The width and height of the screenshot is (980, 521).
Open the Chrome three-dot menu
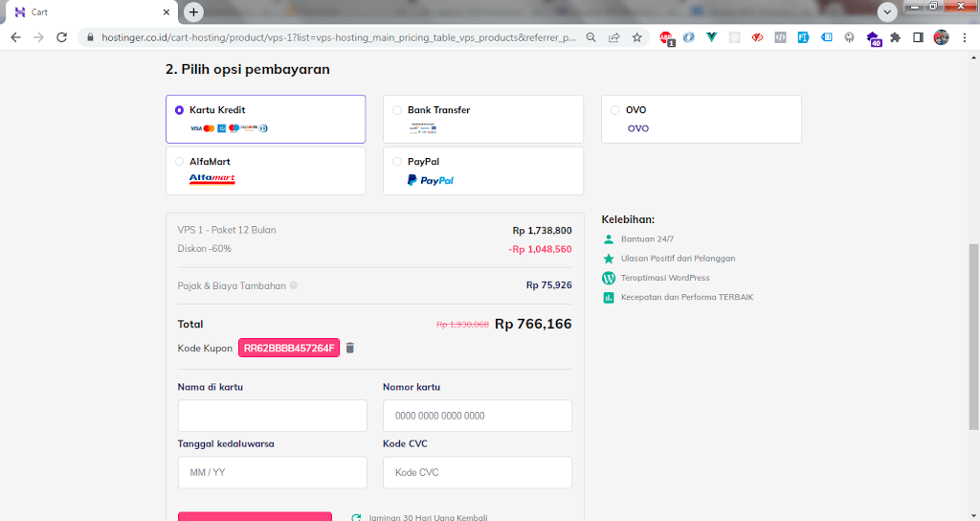click(x=965, y=37)
